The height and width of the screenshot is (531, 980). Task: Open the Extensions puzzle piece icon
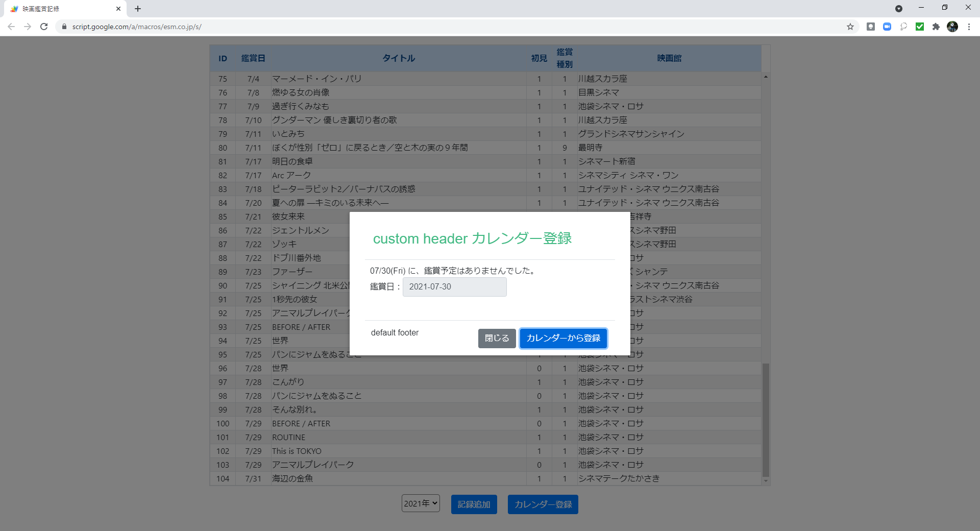coord(936,27)
